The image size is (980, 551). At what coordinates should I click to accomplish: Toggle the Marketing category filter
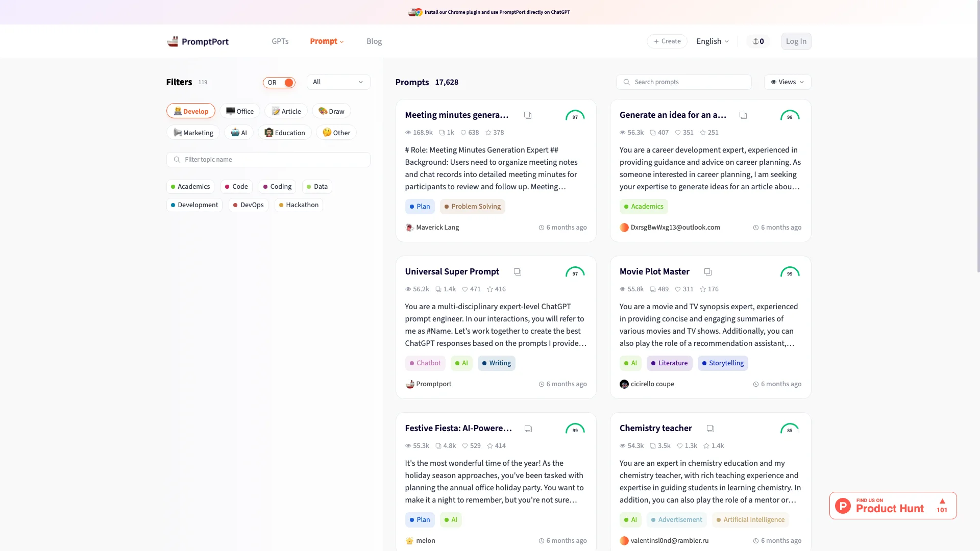pyautogui.click(x=193, y=133)
